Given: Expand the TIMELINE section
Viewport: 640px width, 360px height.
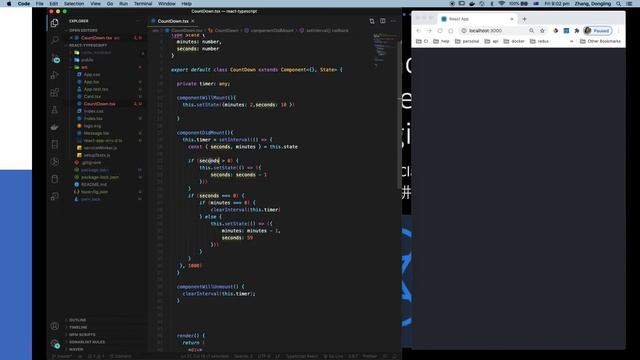Looking at the screenshot, I should pos(78,327).
